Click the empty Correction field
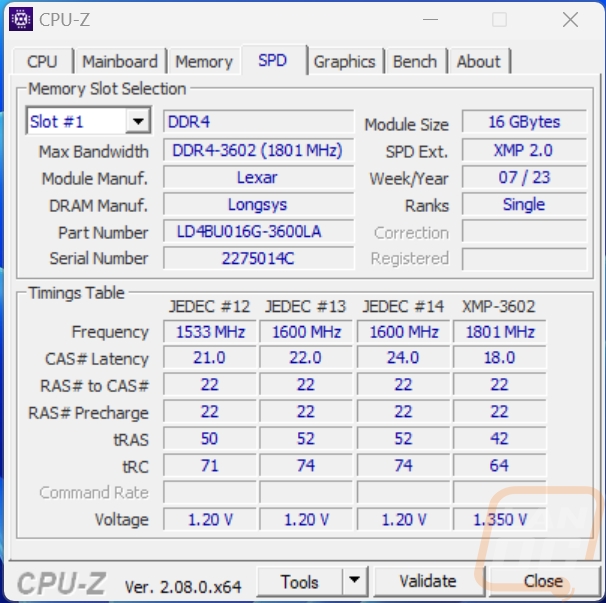This screenshot has width=606, height=603. click(524, 232)
